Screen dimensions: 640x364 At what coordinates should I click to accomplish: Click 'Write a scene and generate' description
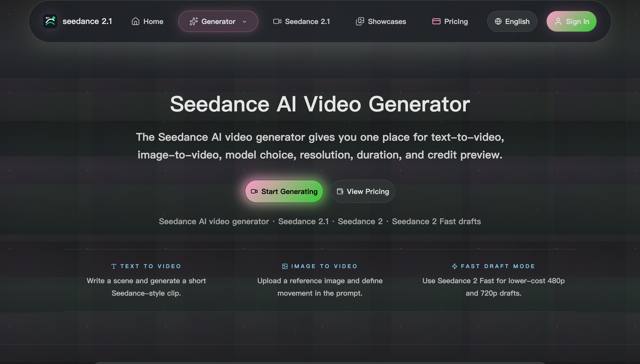pyautogui.click(x=146, y=287)
